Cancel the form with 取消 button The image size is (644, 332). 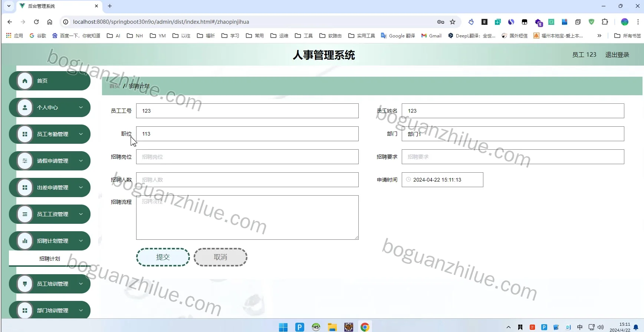point(220,257)
